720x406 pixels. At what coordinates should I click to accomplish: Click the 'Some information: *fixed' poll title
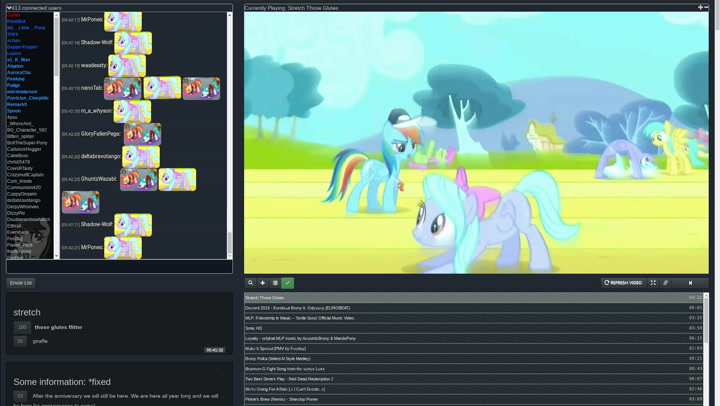(62, 382)
